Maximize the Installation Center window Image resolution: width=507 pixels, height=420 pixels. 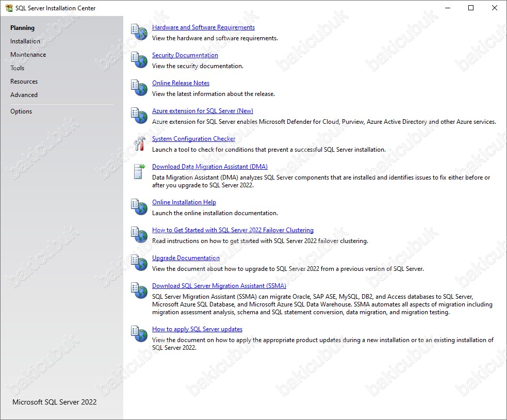point(471,8)
